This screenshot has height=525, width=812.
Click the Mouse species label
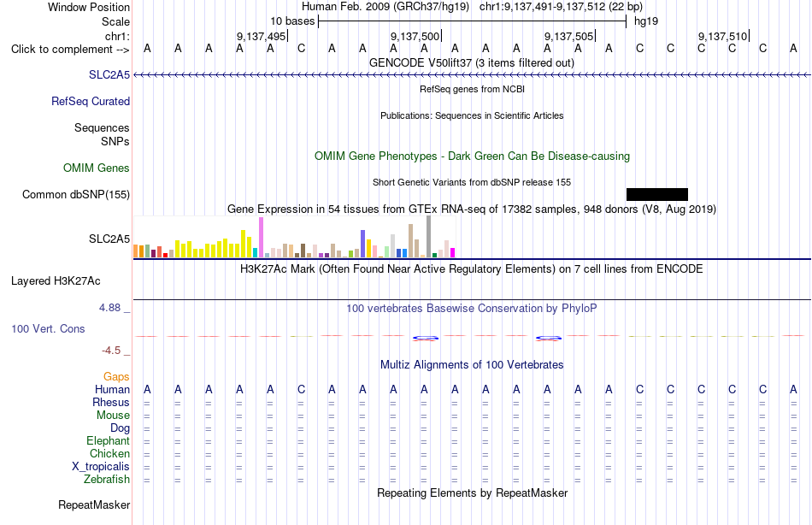tap(113, 416)
